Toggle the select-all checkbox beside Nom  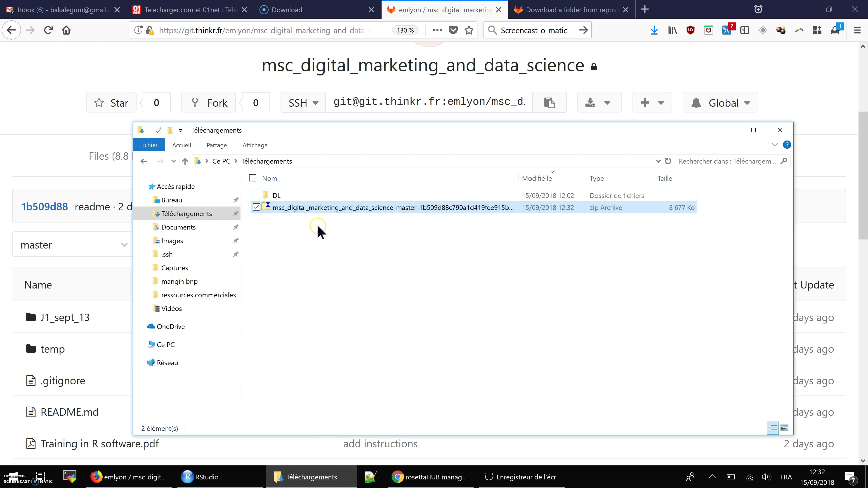(253, 178)
